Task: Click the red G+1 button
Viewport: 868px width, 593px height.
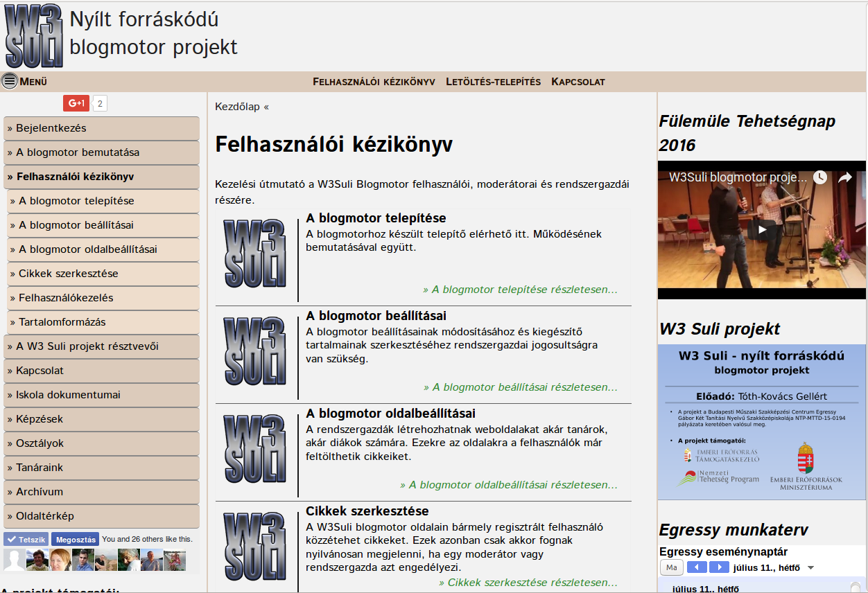Action: [76, 103]
